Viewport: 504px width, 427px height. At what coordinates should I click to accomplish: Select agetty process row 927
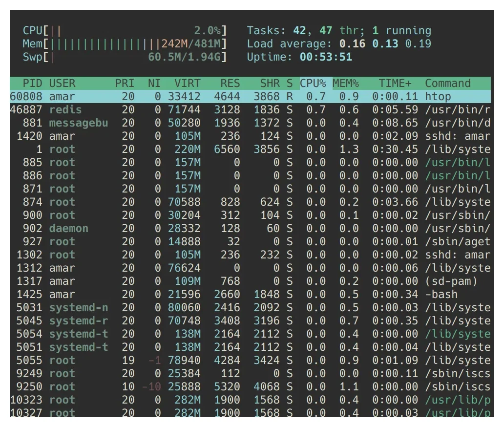click(250, 241)
